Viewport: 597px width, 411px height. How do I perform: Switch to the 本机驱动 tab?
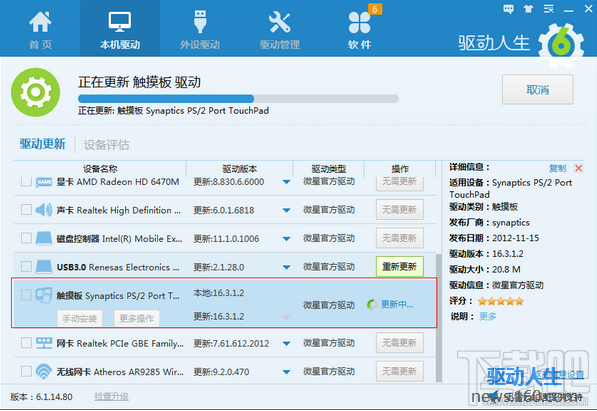120,28
